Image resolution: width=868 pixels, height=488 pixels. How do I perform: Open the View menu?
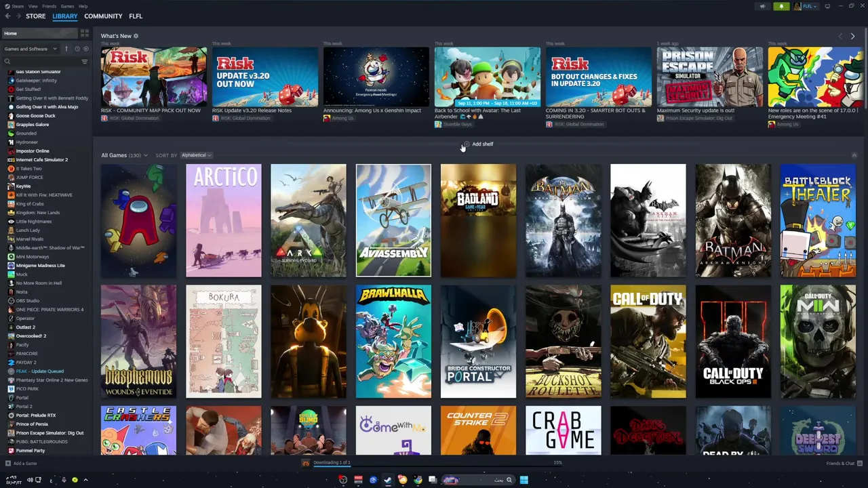(33, 6)
